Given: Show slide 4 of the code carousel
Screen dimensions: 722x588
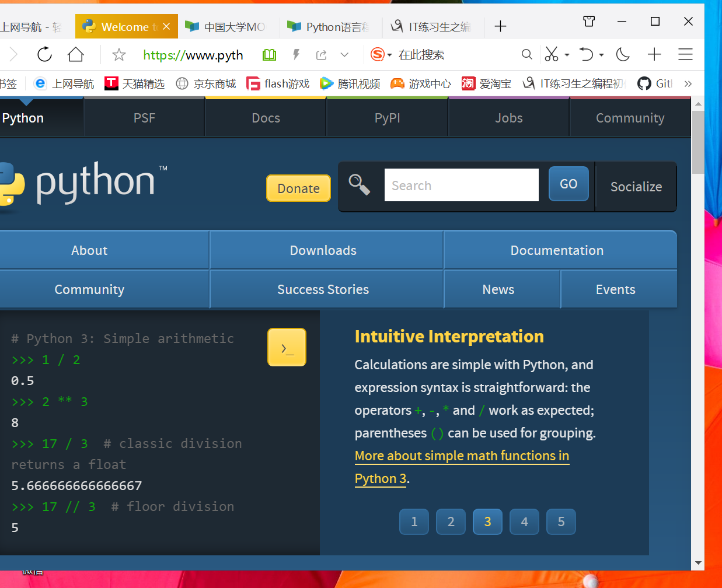Looking at the screenshot, I should (524, 521).
